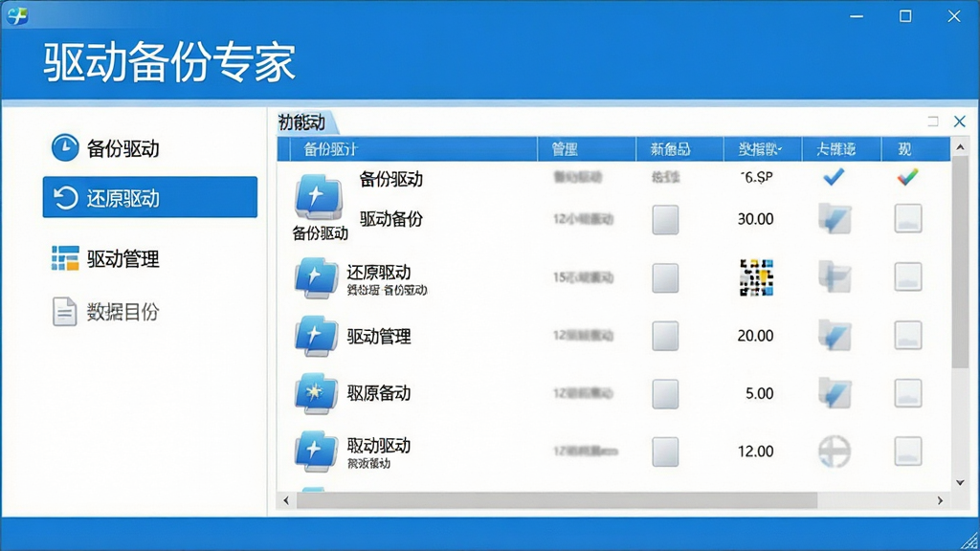This screenshot has height=551, width=980.
Task: Toggle last-column box in 还原驱动 row
Action: [907, 276]
